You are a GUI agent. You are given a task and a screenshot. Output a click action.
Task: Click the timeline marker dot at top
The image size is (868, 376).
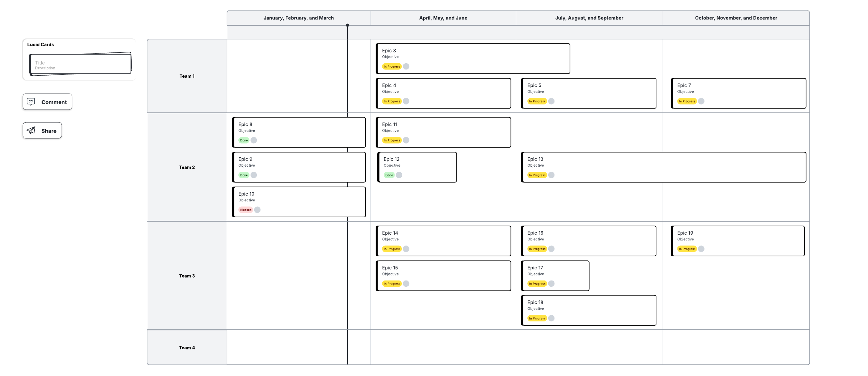348,25
